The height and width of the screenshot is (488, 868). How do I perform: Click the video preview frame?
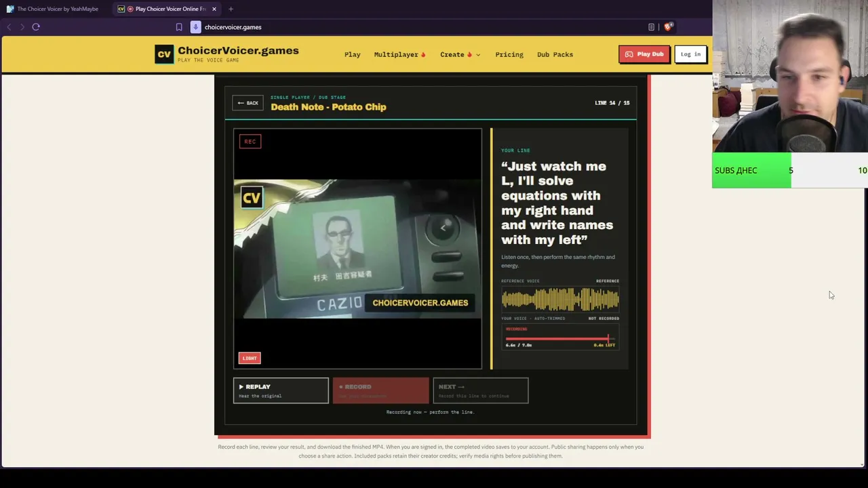pyautogui.click(x=358, y=249)
